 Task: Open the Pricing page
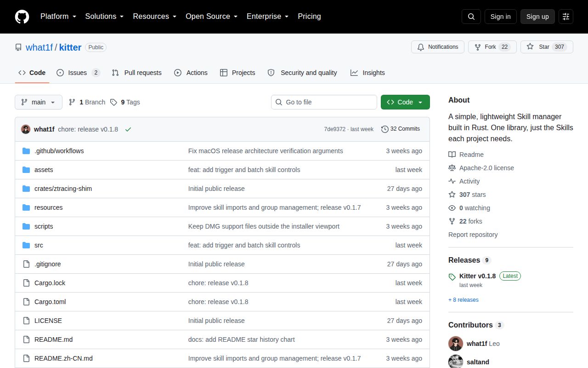[309, 16]
